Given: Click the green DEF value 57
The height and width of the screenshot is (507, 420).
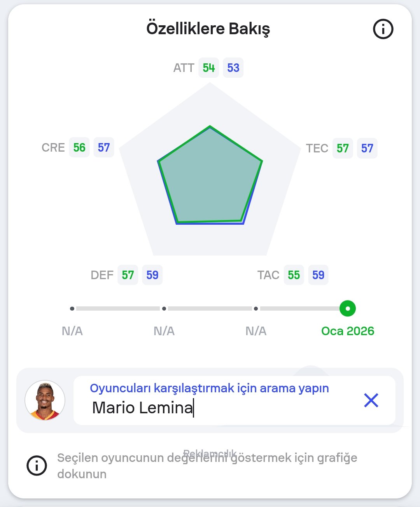Looking at the screenshot, I should pyautogui.click(x=128, y=275).
